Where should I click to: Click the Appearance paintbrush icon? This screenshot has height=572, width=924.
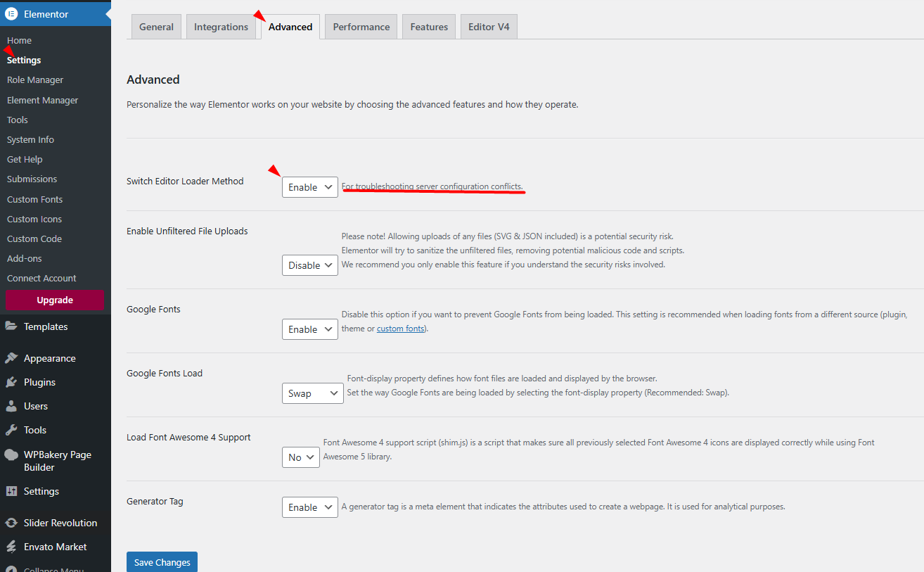tap(11, 358)
